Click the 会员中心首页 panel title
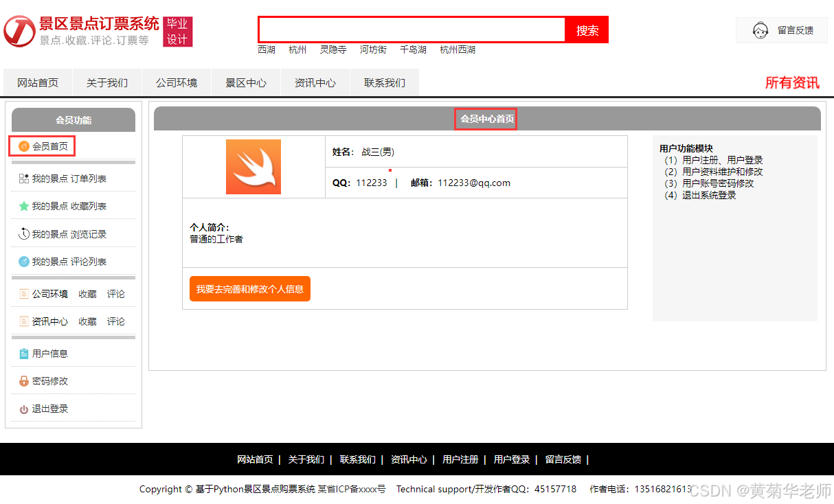 487,119
